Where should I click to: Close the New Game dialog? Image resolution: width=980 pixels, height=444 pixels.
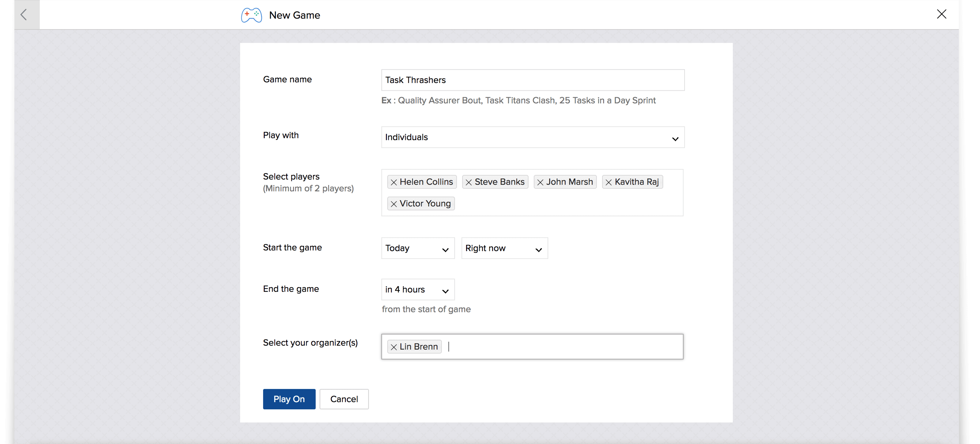(x=941, y=14)
